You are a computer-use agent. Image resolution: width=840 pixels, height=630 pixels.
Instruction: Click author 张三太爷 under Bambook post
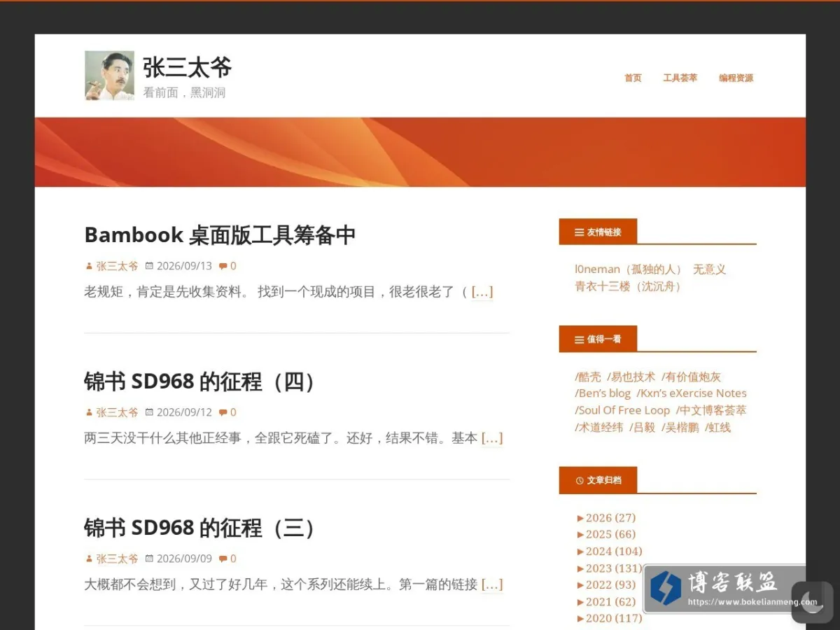117,266
